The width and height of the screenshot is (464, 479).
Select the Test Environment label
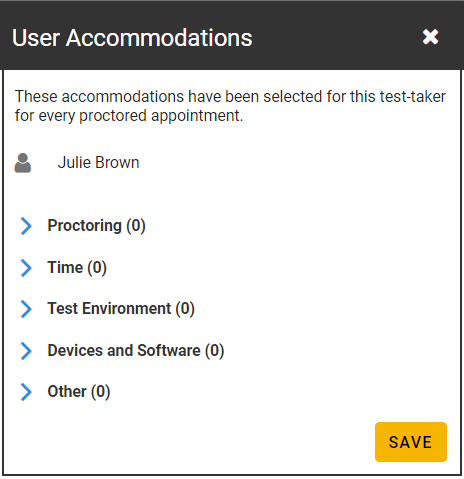click(x=109, y=309)
